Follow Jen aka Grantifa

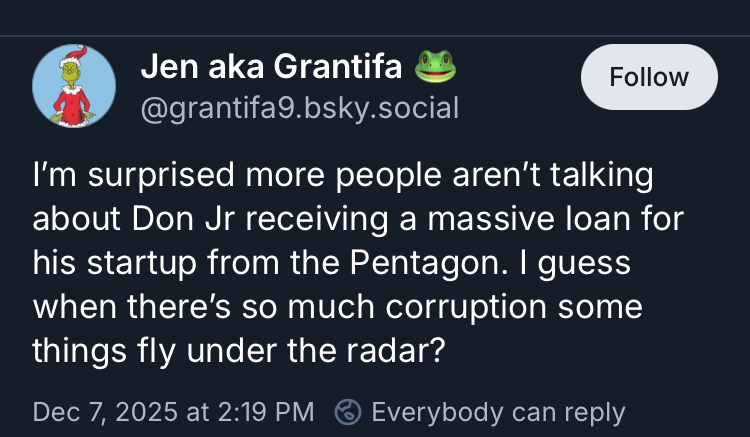tap(649, 77)
